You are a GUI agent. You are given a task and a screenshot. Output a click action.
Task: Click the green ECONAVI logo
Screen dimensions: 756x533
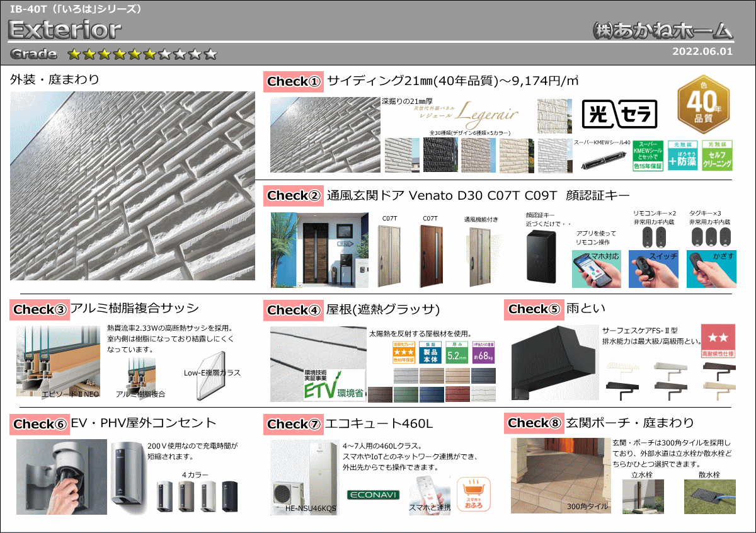click(x=374, y=495)
